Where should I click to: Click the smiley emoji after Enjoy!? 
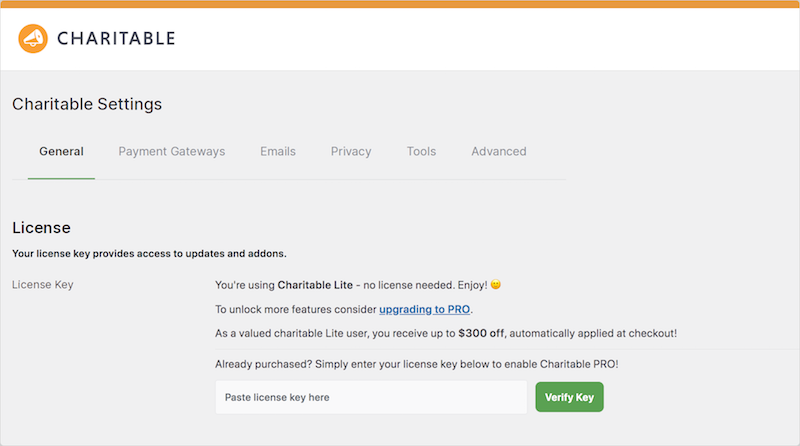pyautogui.click(x=495, y=285)
